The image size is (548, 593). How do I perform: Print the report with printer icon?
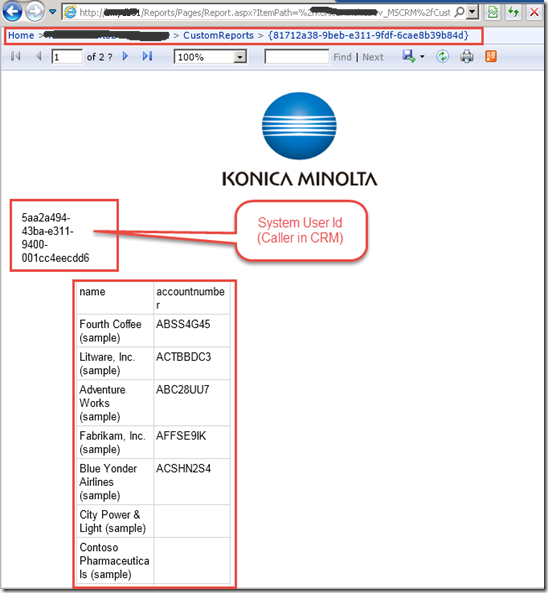(x=467, y=56)
